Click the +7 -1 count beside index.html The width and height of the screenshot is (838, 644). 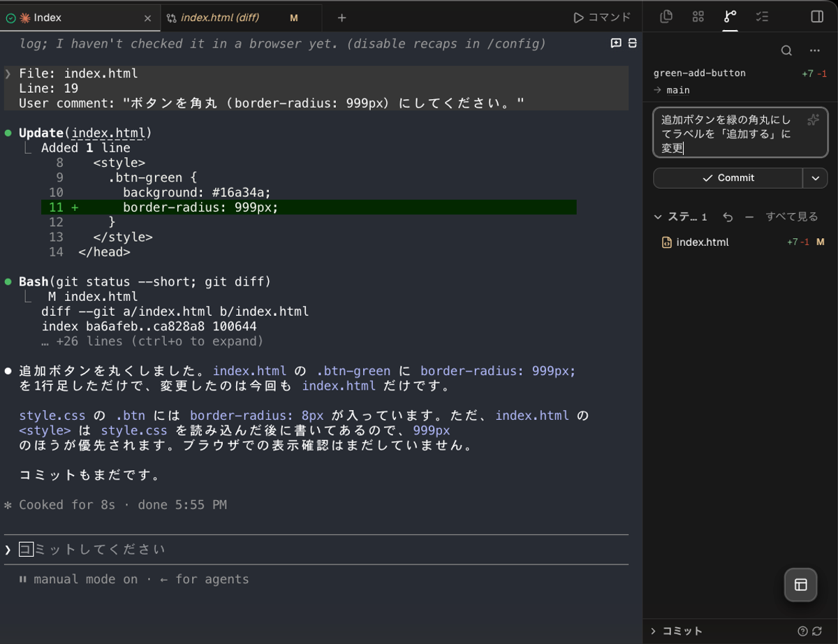click(797, 242)
